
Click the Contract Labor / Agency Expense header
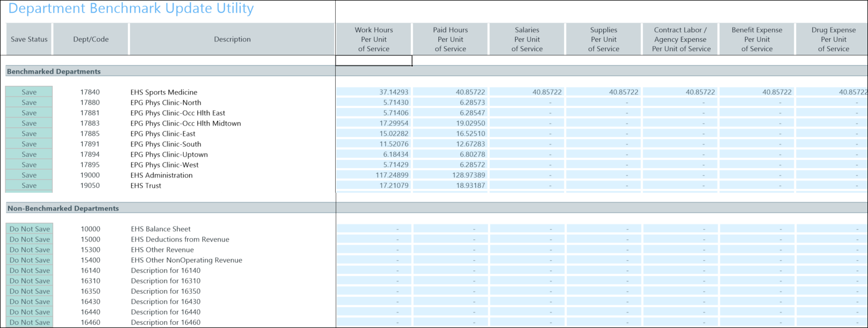click(x=681, y=39)
